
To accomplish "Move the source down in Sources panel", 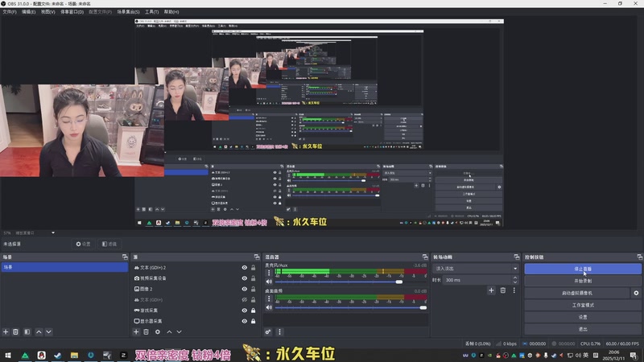I will coord(179,331).
